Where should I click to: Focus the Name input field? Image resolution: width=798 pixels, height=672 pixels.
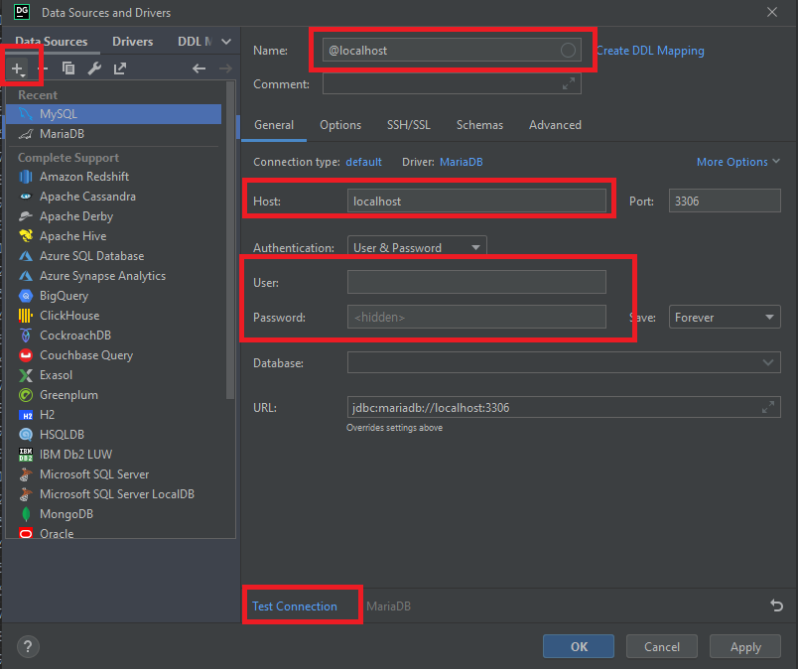click(x=452, y=50)
